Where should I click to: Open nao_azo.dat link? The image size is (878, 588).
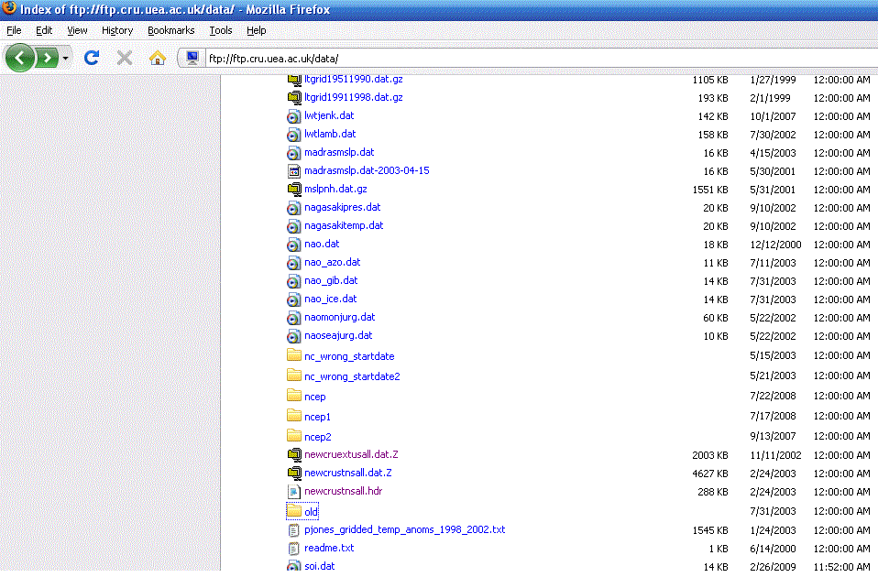point(332,262)
